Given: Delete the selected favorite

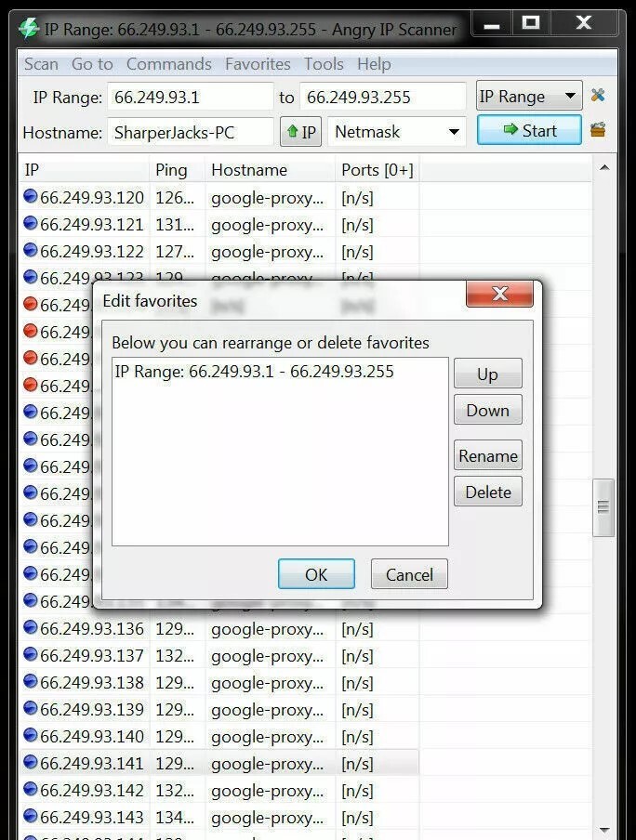Looking at the screenshot, I should pos(487,492).
